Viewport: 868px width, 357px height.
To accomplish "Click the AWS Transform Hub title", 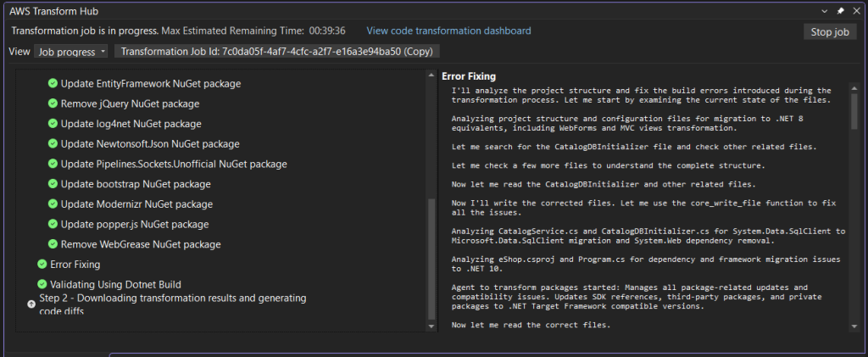I will 54,11.
